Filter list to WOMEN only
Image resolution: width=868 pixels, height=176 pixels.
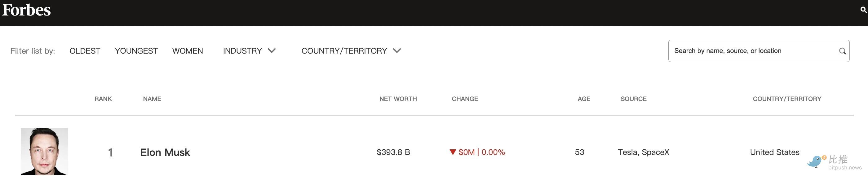pyautogui.click(x=188, y=51)
